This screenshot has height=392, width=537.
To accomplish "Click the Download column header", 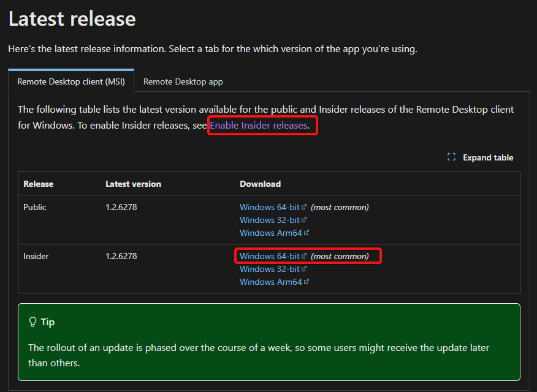I will 261,184.
